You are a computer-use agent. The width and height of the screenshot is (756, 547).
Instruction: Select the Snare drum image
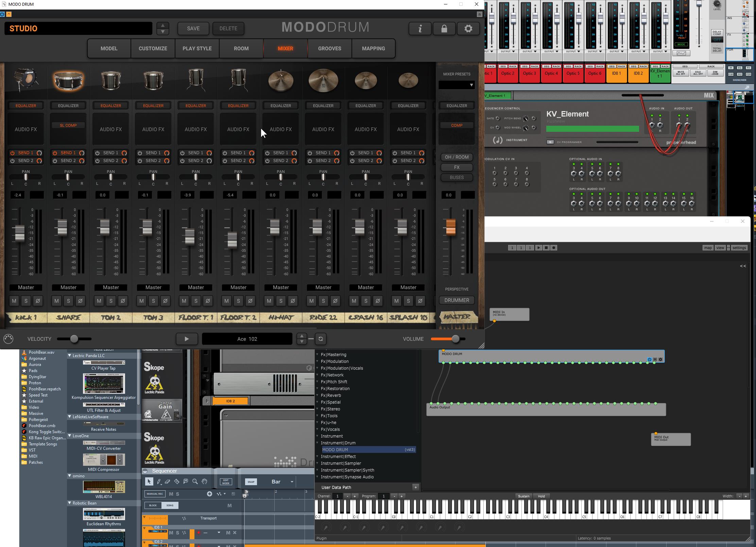tap(68, 81)
